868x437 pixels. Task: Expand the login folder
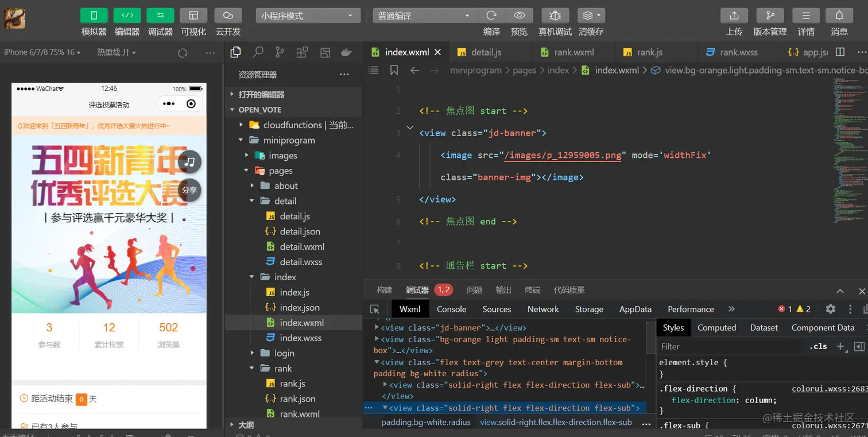[x=284, y=353]
